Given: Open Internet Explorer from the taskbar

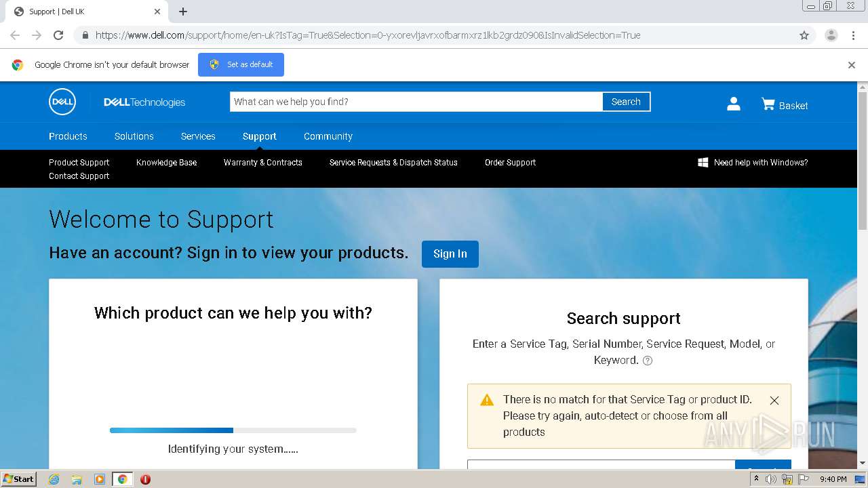Looking at the screenshot, I should pos(54,479).
